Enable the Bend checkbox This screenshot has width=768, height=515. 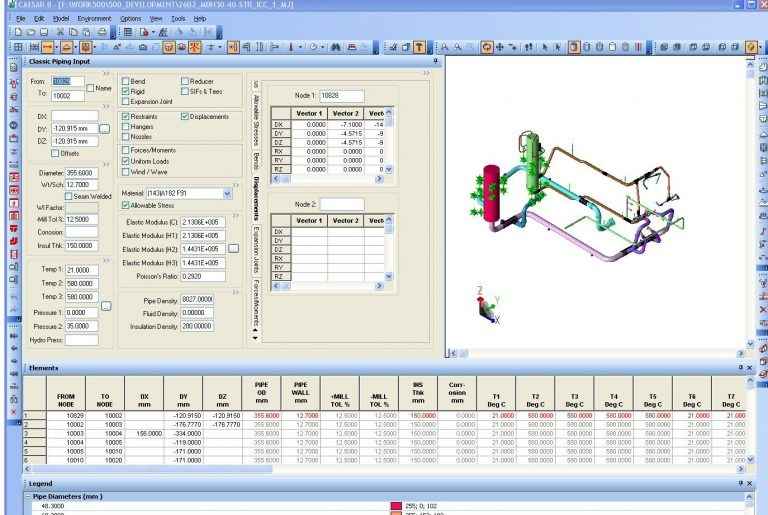(x=126, y=81)
